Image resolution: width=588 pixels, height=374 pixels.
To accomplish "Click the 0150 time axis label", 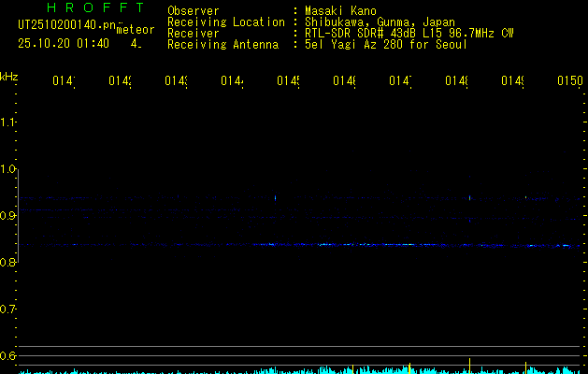I will 570,81.
